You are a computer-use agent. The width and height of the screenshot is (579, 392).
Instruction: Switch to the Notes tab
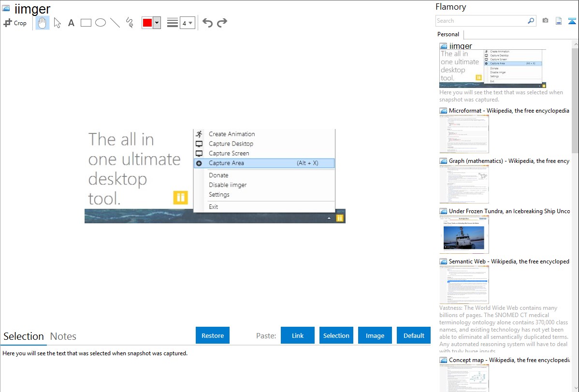(x=63, y=336)
